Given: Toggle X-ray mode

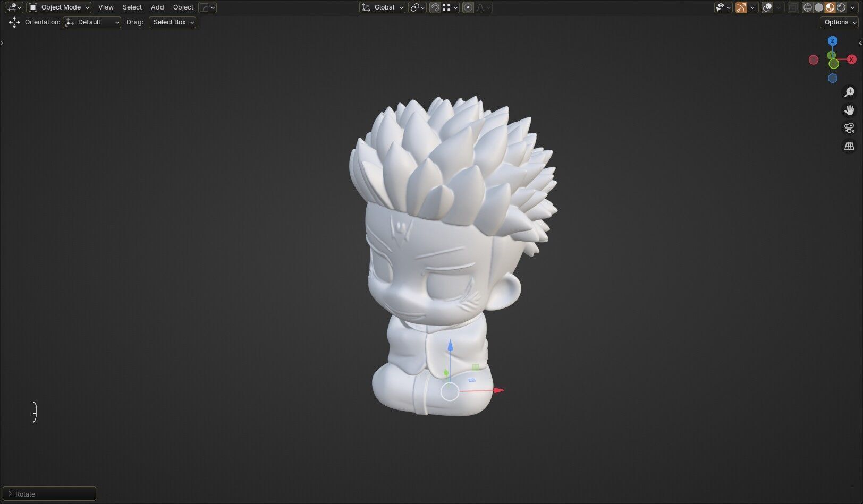Looking at the screenshot, I should [x=793, y=7].
